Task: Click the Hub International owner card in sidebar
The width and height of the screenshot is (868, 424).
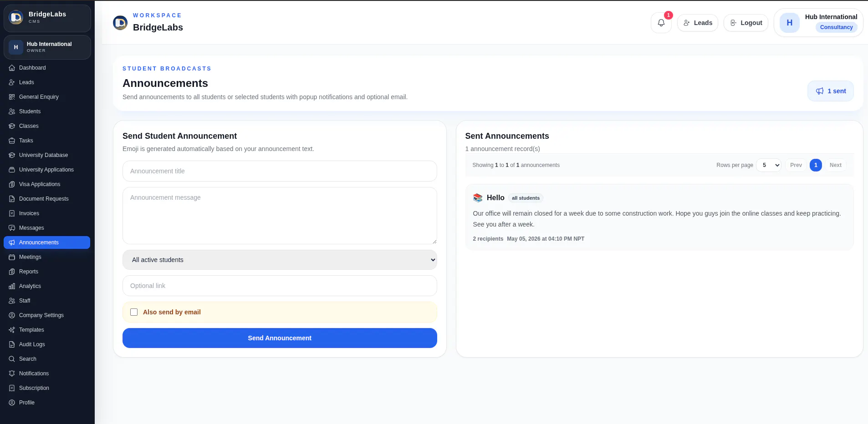Action: (47, 47)
